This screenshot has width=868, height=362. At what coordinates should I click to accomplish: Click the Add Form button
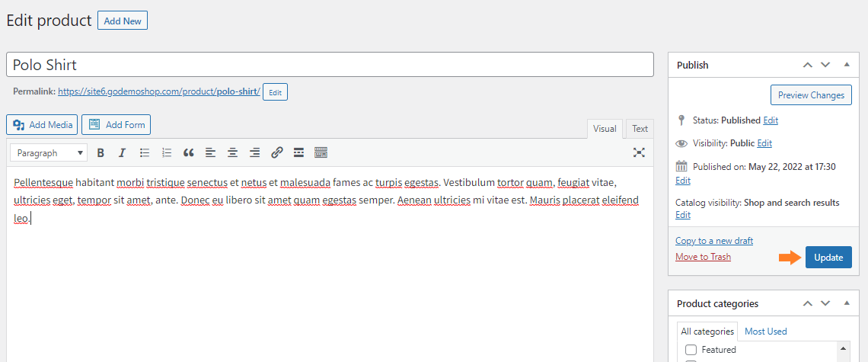coord(116,125)
